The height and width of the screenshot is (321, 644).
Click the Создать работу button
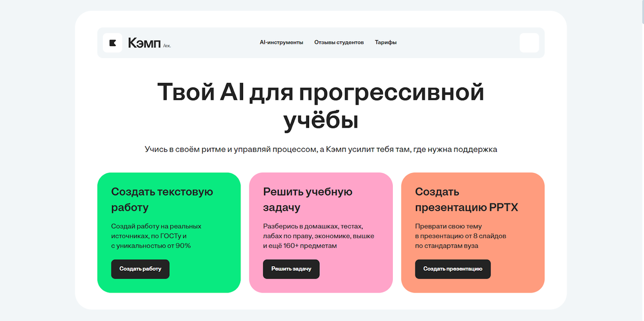tap(140, 269)
